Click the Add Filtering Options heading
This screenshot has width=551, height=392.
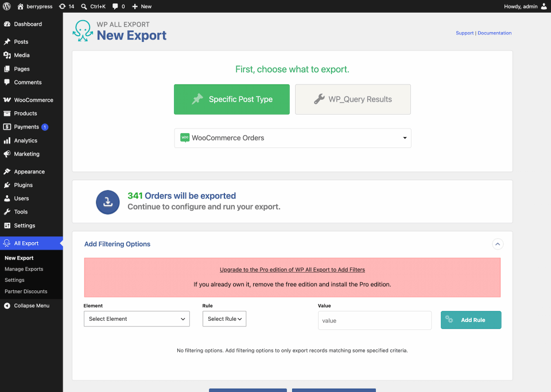117,244
